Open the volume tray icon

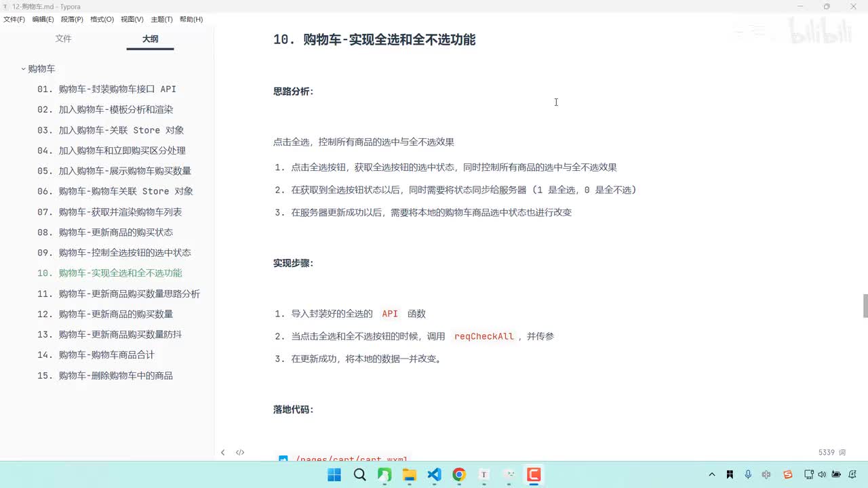click(x=822, y=475)
